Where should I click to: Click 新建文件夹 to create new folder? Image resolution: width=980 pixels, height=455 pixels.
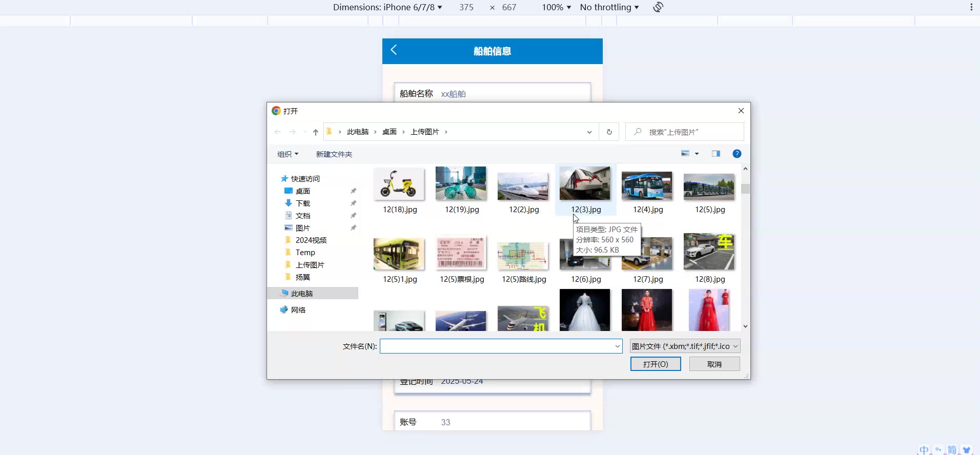(x=334, y=154)
